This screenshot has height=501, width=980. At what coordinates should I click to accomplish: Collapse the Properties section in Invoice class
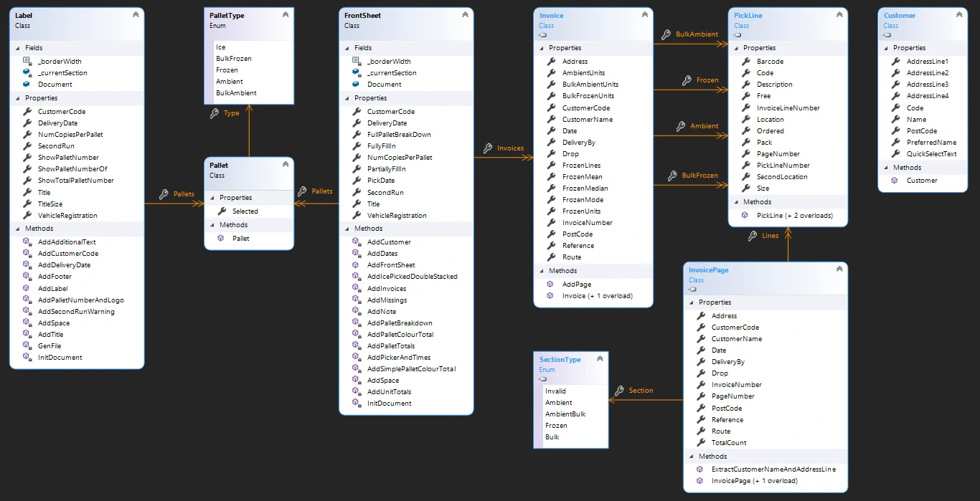(541, 48)
